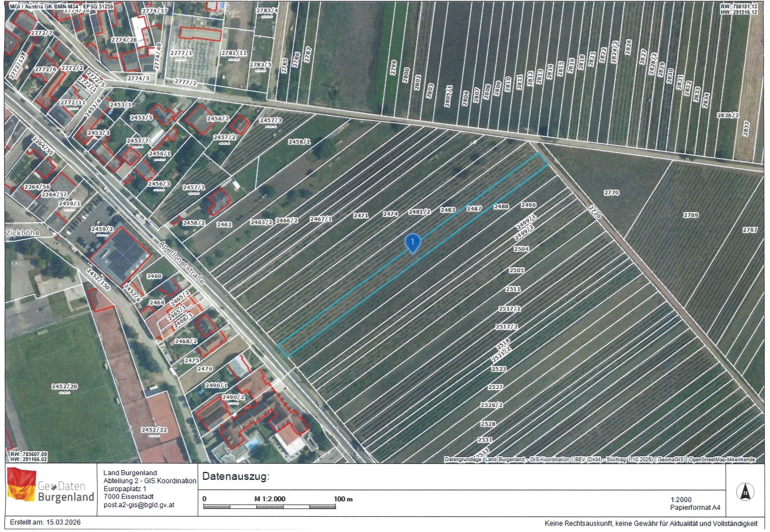770x532 pixels.
Task: Select parcel label 2456/2
Action: click(x=218, y=118)
